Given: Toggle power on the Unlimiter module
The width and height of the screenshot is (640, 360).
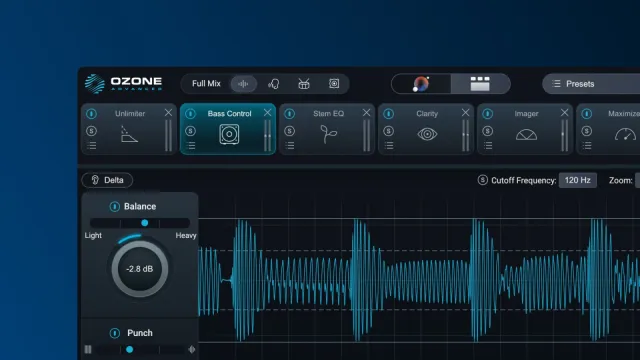Looking at the screenshot, I should [x=91, y=113].
